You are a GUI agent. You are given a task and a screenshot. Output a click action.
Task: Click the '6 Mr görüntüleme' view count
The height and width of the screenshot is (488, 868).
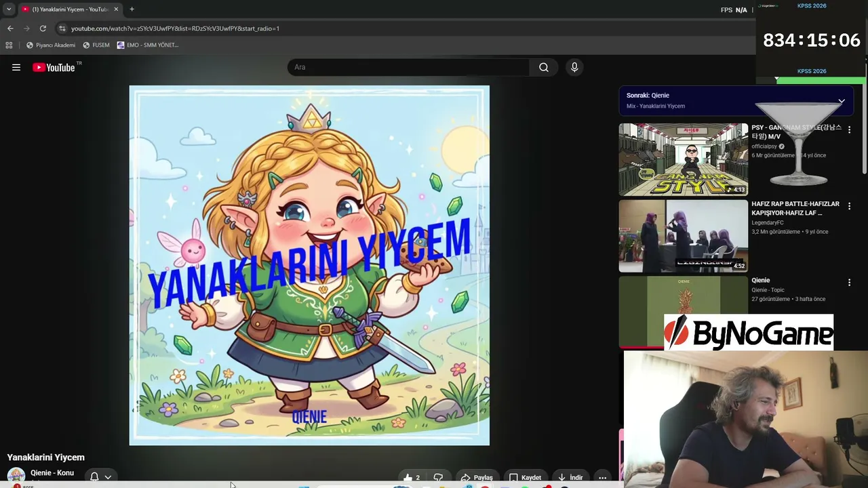[772, 155]
